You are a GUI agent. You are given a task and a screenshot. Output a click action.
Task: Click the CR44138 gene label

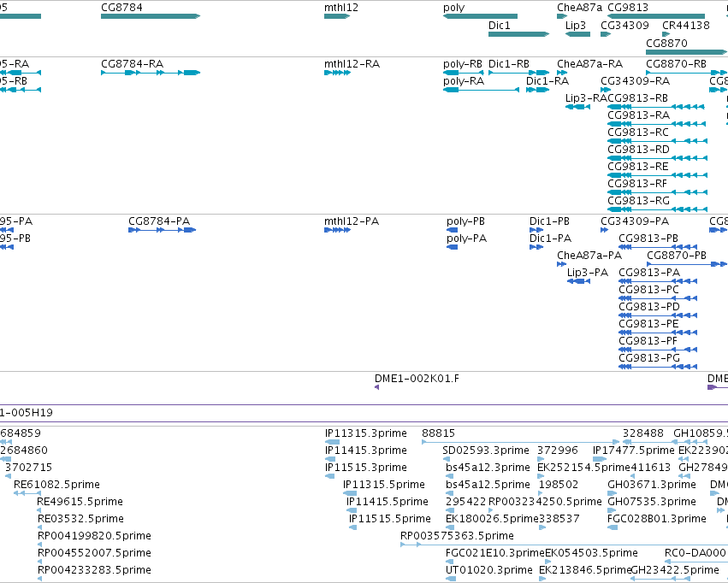point(686,26)
